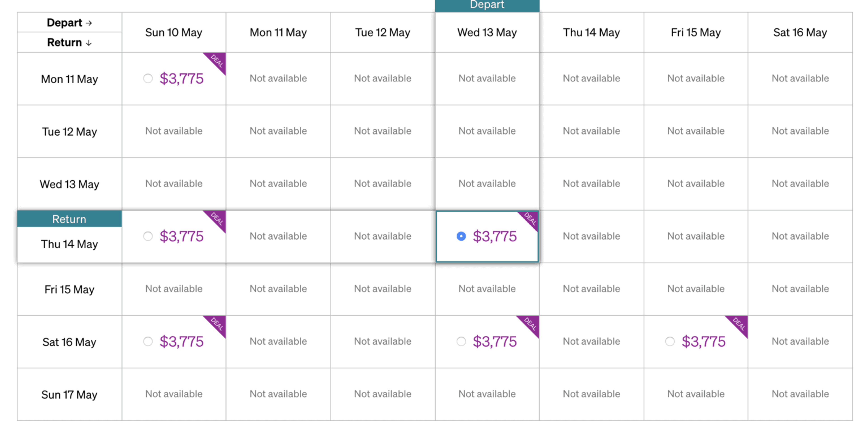Click selected radio for Wed 13 to Thu 14 May
Image resolution: width=868 pixels, height=432 pixels.
pyautogui.click(x=461, y=236)
